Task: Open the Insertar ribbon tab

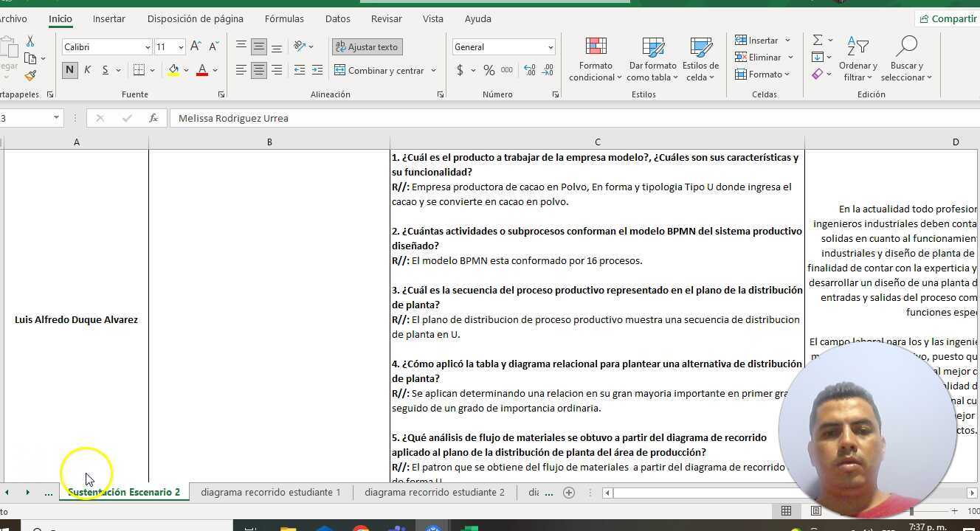Action: tap(109, 18)
